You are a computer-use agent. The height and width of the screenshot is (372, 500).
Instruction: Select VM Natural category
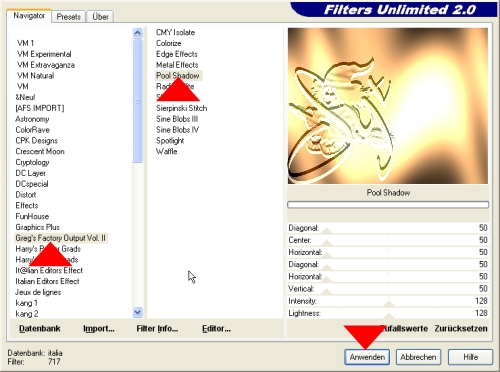35,76
